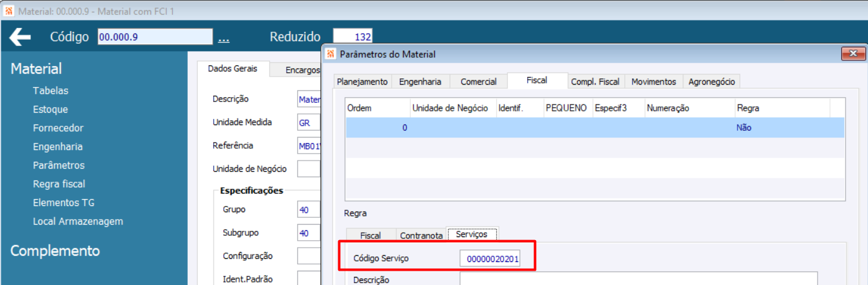Viewport: 868px width, 285px height.
Task: Click the Ident.Padrão input field
Action: [308, 278]
